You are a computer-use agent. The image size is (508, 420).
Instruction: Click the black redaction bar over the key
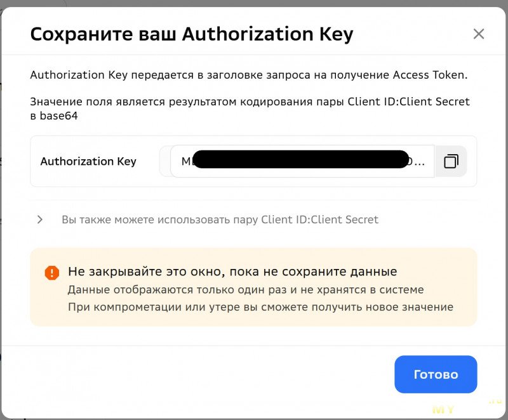click(x=300, y=159)
